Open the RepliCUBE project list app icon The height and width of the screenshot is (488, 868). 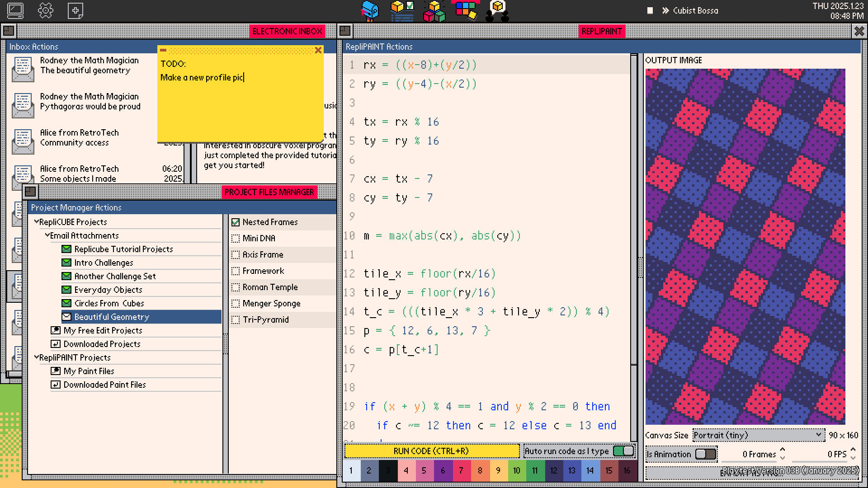401,10
